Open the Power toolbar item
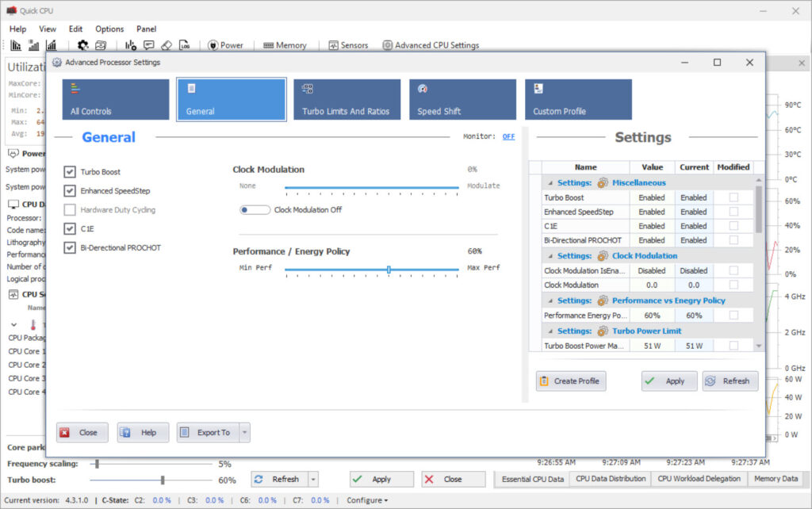Screen dimensions: 812x509 [x=225, y=45]
